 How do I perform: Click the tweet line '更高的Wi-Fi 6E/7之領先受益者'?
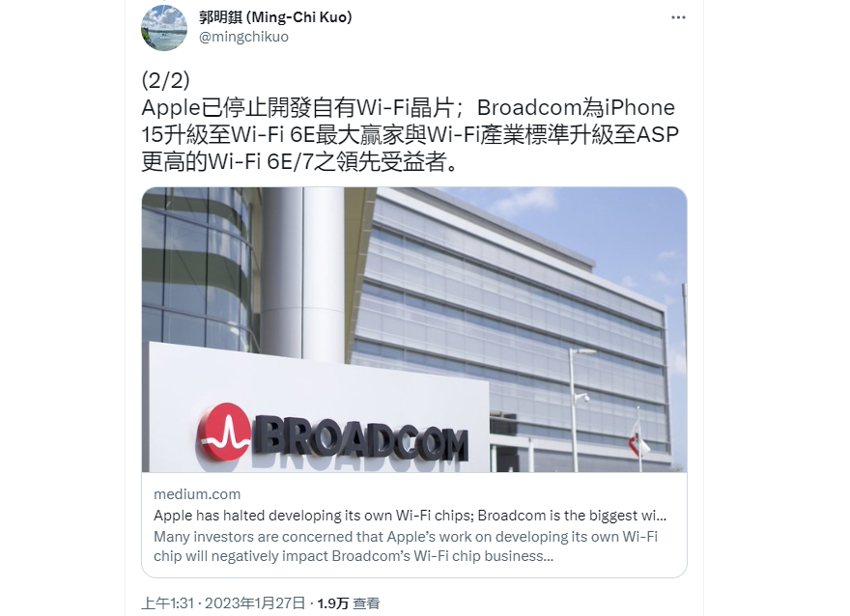coord(301,162)
